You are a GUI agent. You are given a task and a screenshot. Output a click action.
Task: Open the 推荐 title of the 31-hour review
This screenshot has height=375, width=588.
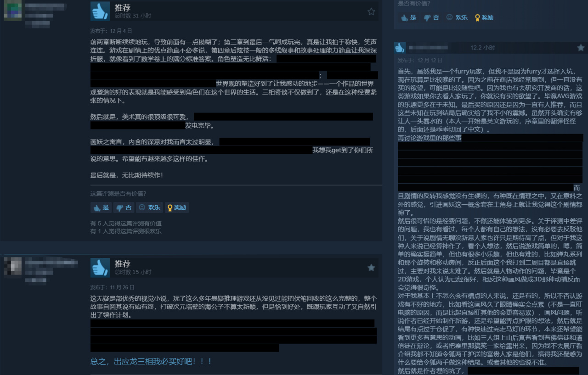click(x=123, y=8)
